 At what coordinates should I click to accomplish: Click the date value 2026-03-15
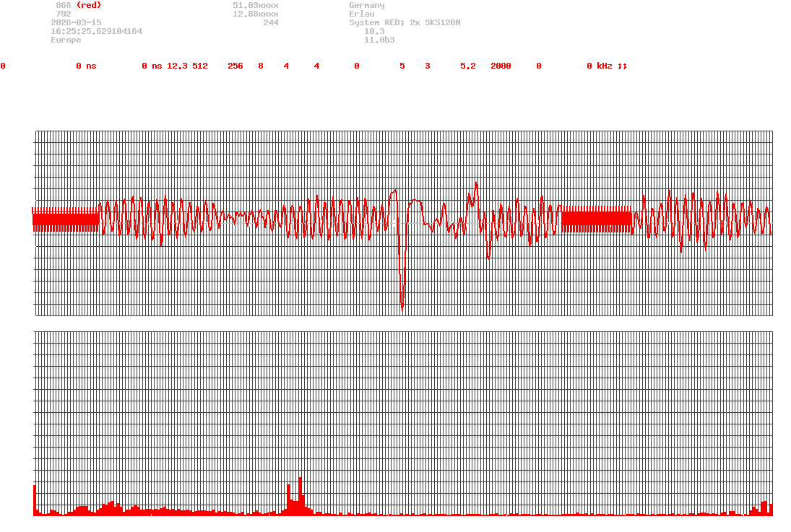point(76,22)
